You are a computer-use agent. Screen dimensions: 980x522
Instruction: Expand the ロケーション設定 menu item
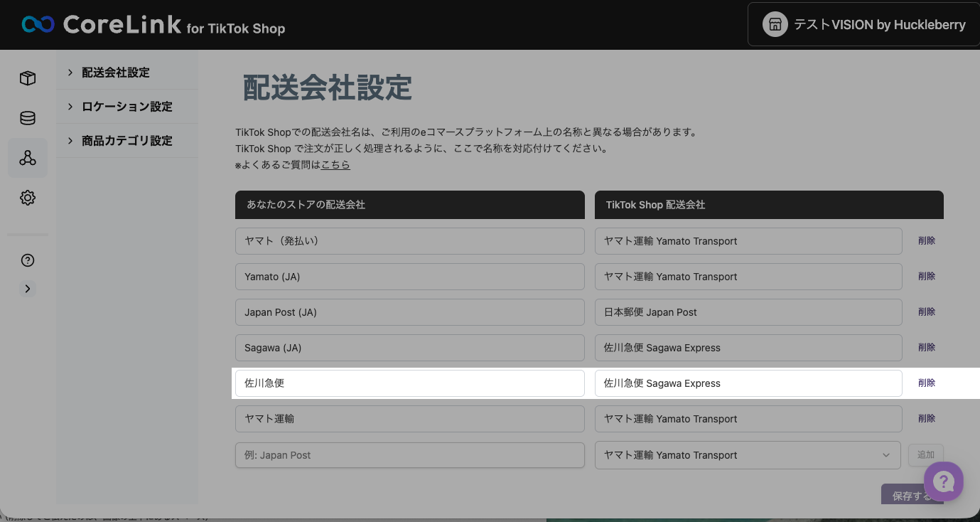127,107
